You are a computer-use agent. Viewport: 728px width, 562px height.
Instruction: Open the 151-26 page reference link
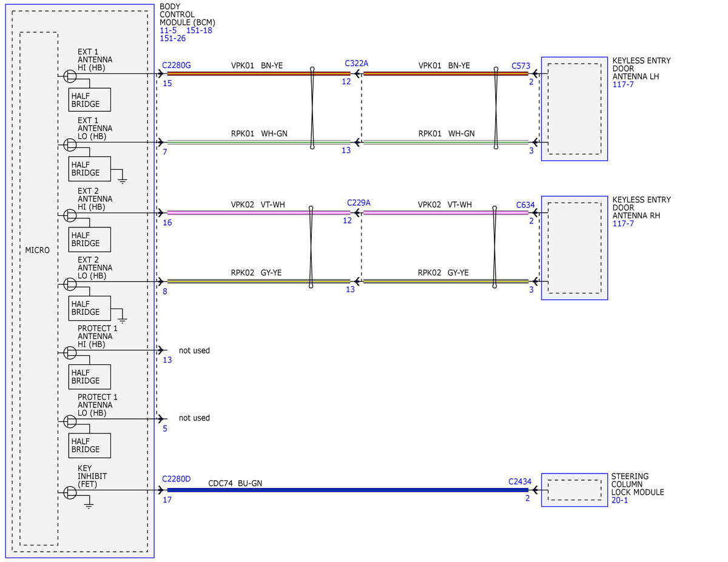tap(172, 38)
